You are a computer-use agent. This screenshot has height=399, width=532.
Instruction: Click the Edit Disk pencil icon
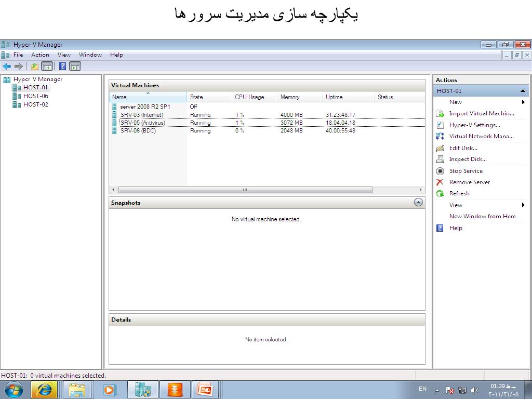click(x=440, y=148)
